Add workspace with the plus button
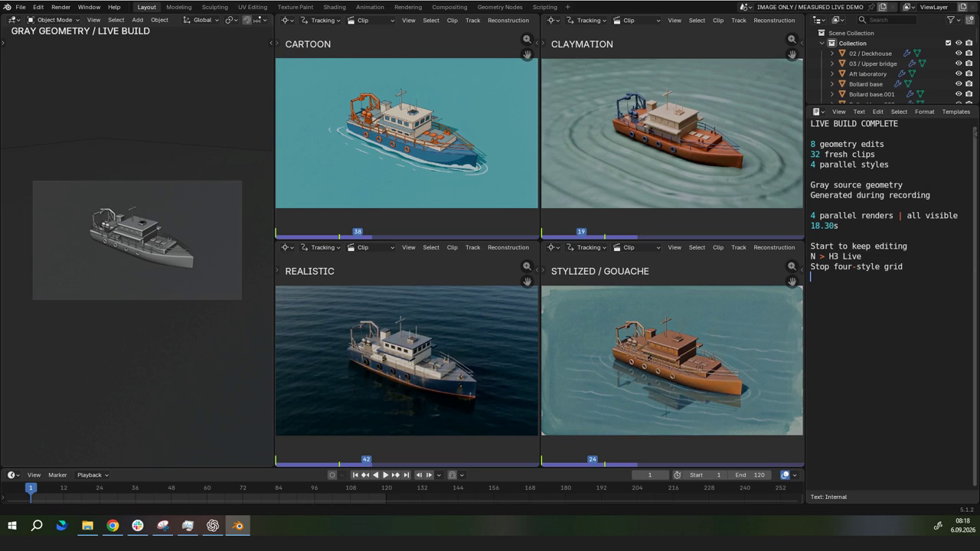The image size is (980, 551). [x=567, y=7]
